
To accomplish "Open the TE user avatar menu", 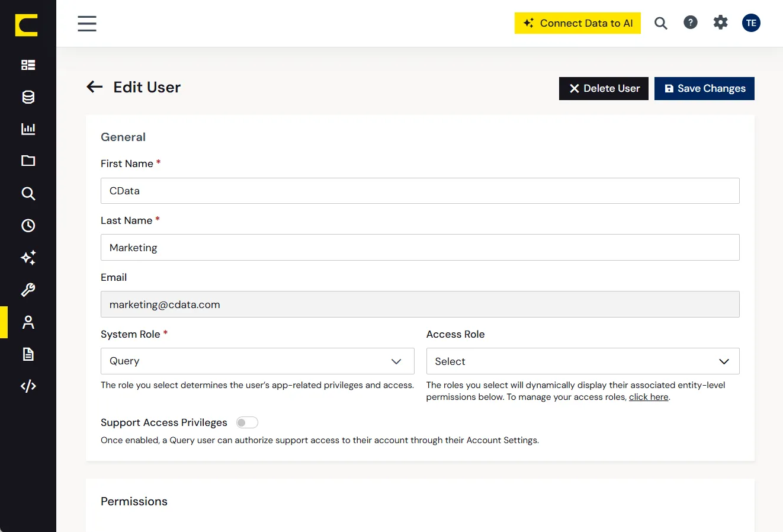I will click(751, 23).
